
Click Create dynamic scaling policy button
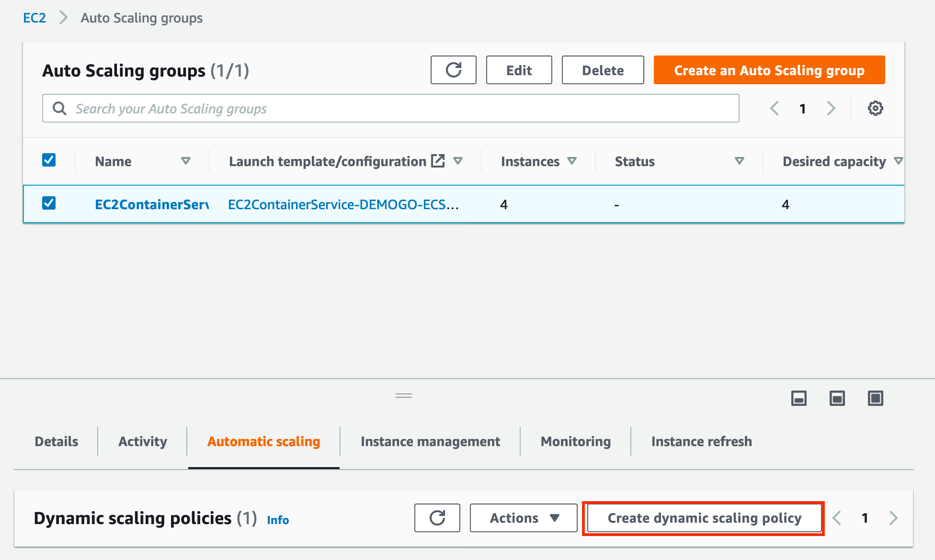coord(704,518)
